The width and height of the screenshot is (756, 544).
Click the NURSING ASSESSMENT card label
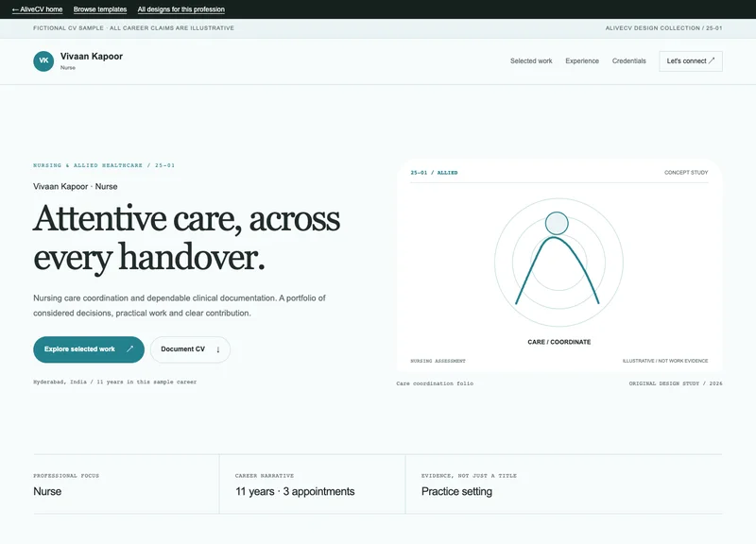click(x=438, y=361)
